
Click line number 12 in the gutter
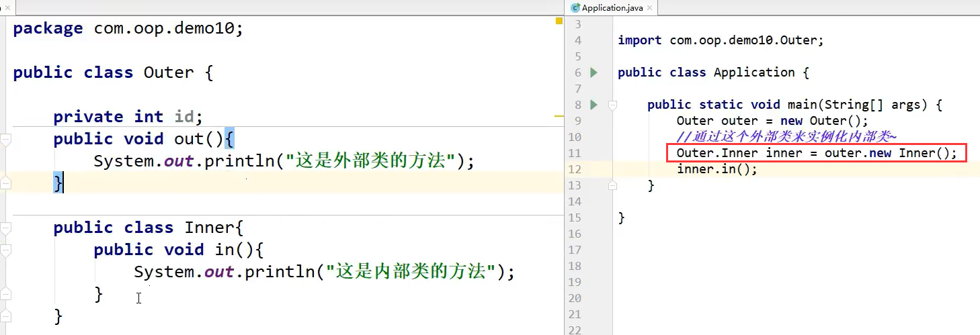[575, 169]
